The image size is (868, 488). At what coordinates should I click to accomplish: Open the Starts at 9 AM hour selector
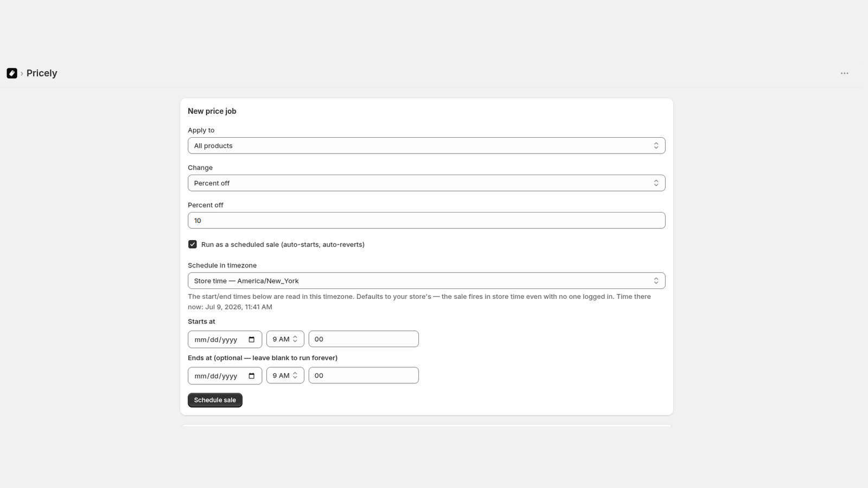pos(285,339)
